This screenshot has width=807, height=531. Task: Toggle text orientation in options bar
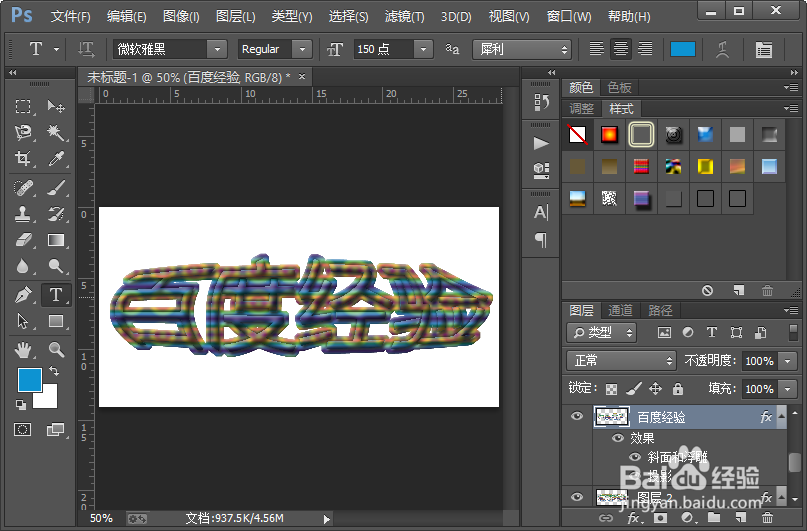tap(86, 49)
